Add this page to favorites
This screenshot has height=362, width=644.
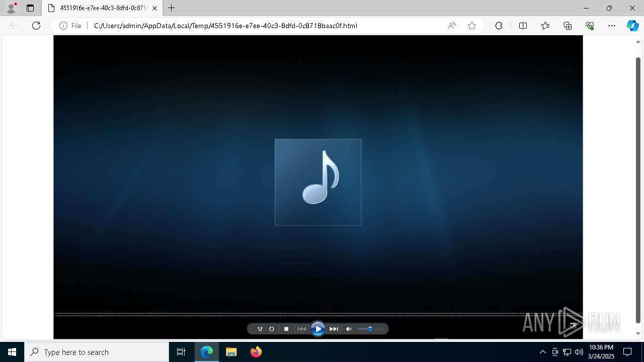pyautogui.click(x=472, y=26)
